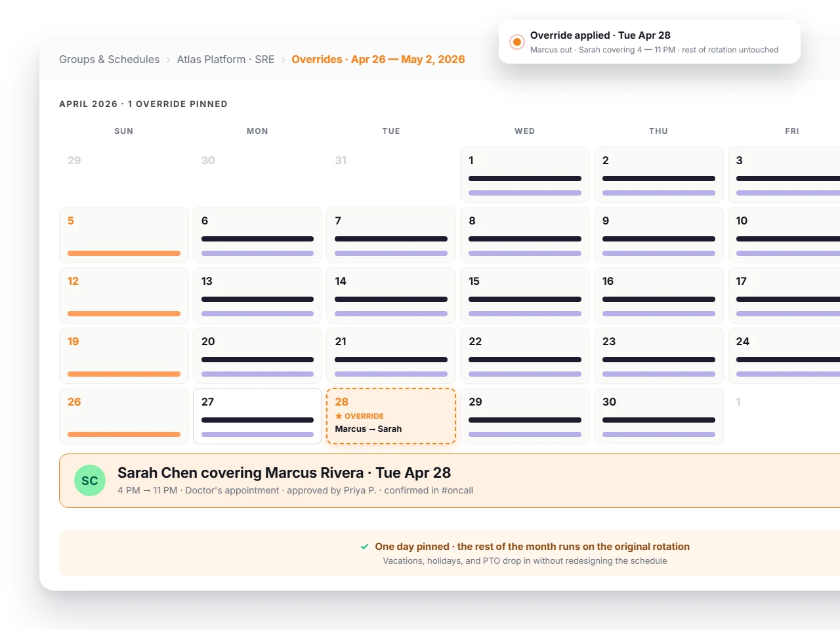The height and width of the screenshot is (630, 840).
Task: Open the Atlas Platform · SRE breadcrumb
Action: click(226, 59)
